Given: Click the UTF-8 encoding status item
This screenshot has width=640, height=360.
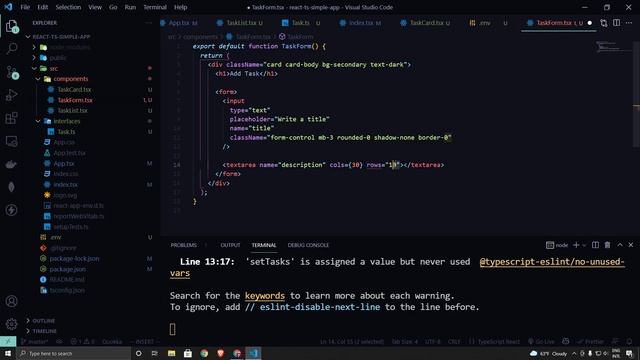Looking at the screenshot, I should point(433,342).
